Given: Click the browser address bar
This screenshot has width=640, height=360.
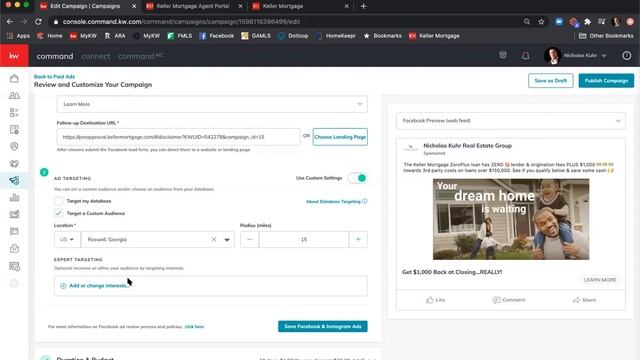Looking at the screenshot, I should tap(286, 22).
